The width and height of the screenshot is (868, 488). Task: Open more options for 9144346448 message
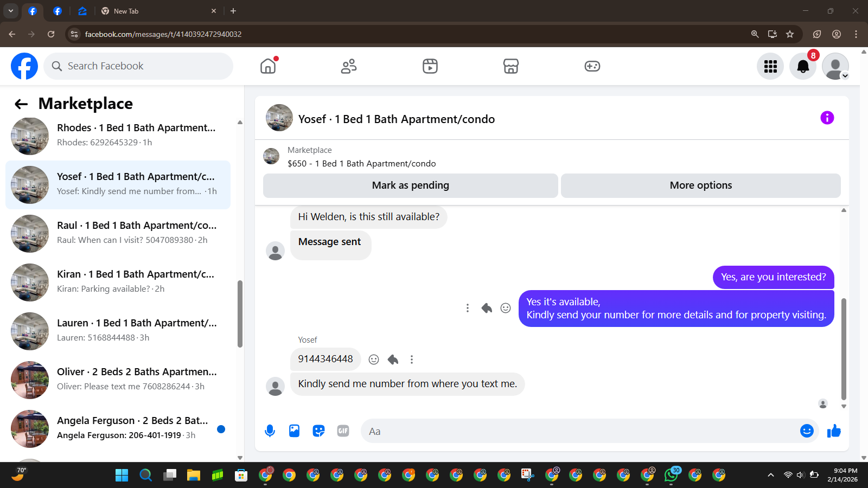pos(412,359)
